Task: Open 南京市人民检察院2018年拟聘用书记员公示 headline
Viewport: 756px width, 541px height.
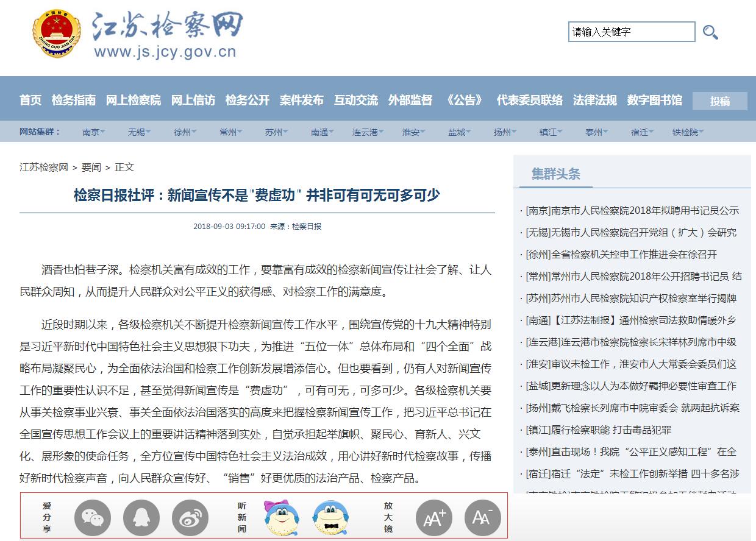Action: click(x=632, y=210)
